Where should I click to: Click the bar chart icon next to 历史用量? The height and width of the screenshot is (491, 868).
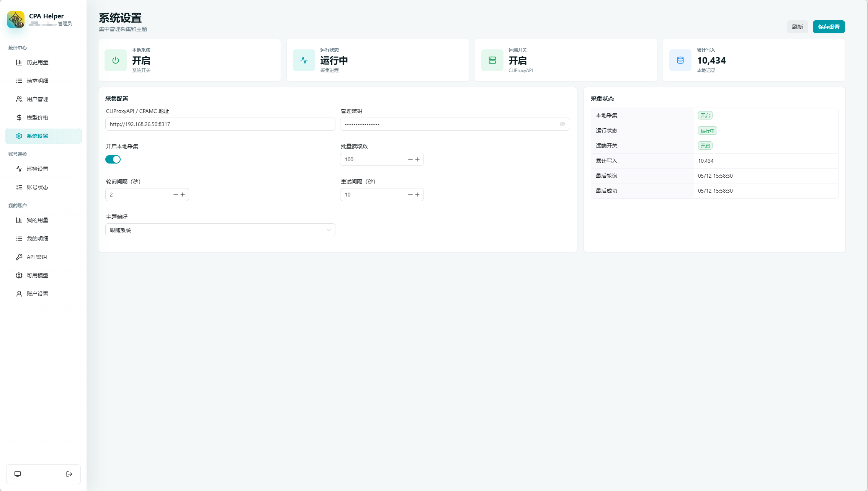pos(19,62)
